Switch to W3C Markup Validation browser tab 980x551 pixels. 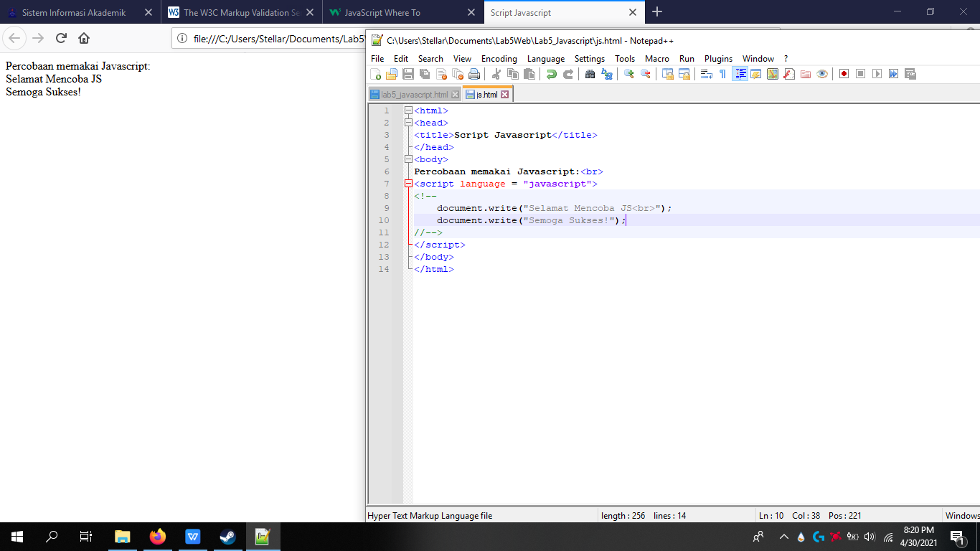242,12
